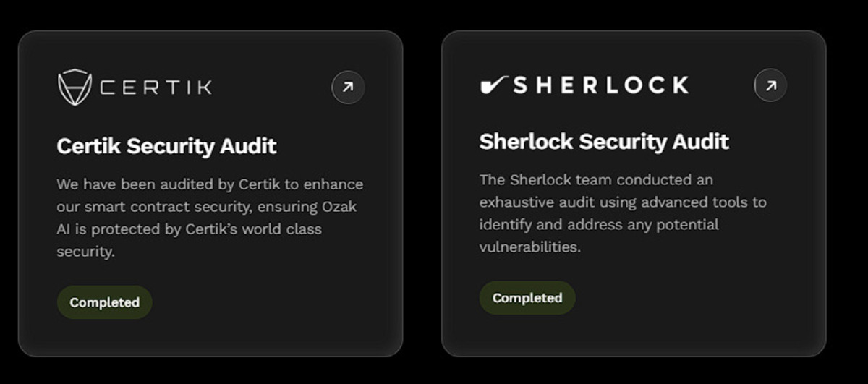Click empty area beside the Certik Completed badge
The width and height of the screenshot is (868, 384).
pyautogui.click(x=275, y=302)
